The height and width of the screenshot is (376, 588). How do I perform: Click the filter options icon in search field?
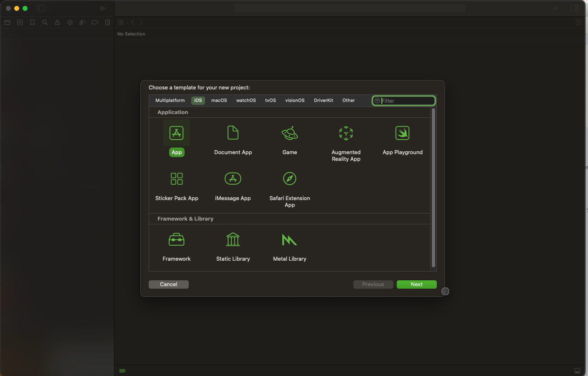(x=377, y=101)
